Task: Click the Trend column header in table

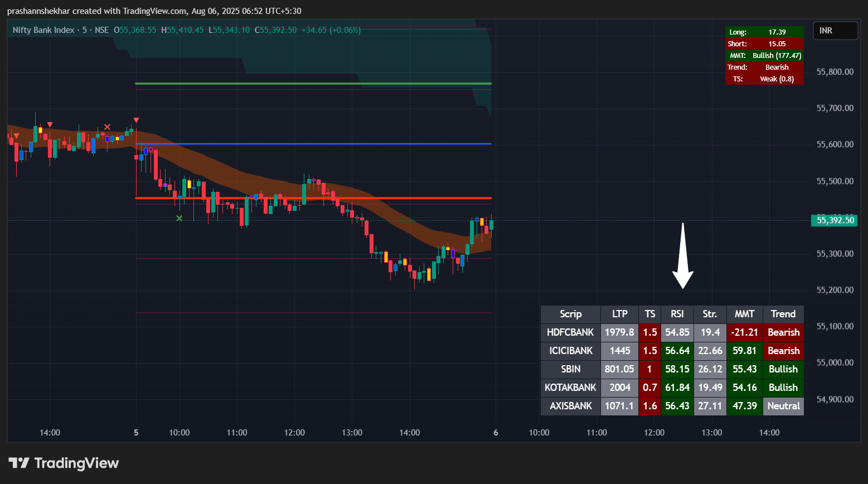Action: pos(783,314)
